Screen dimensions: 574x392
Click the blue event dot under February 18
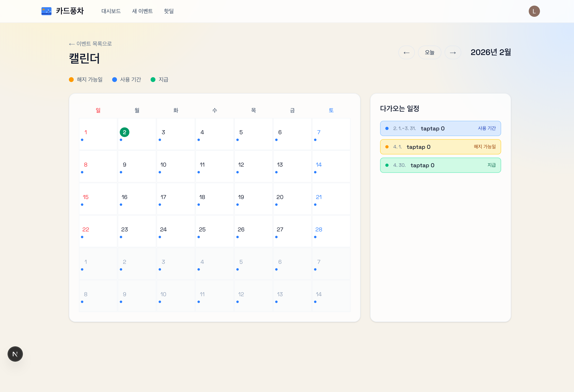(199, 205)
